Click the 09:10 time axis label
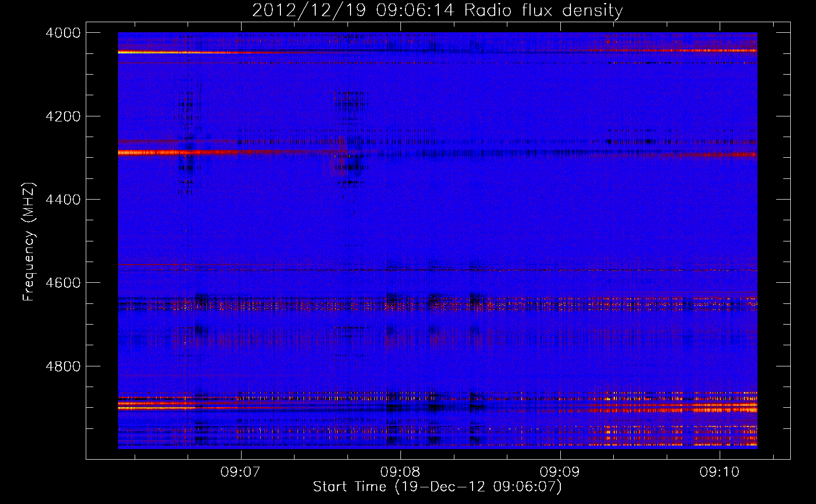816x504 pixels. tap(719, 472)
